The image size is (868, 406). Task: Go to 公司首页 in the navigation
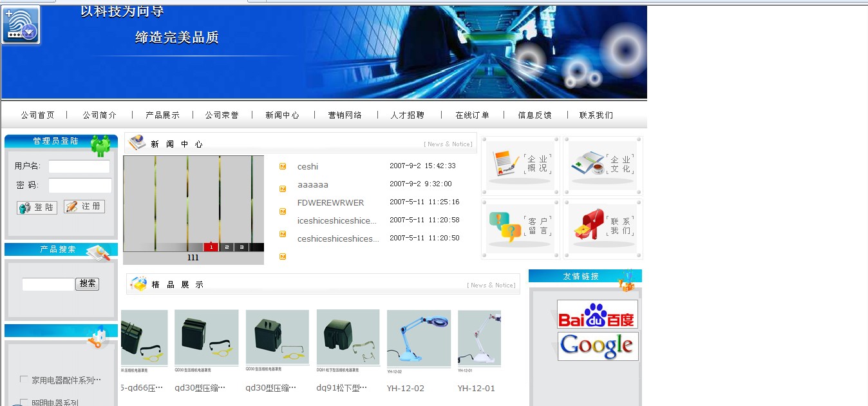pos(37,115)
